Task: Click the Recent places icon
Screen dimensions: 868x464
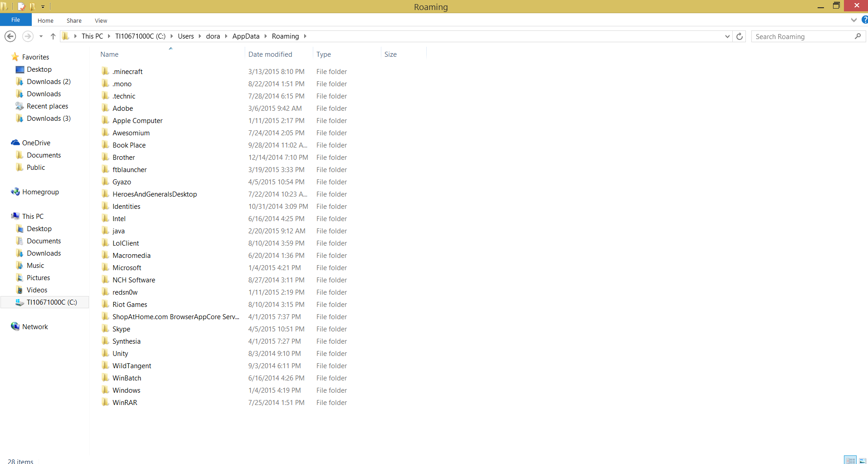Action: click(x=20, y=106)
